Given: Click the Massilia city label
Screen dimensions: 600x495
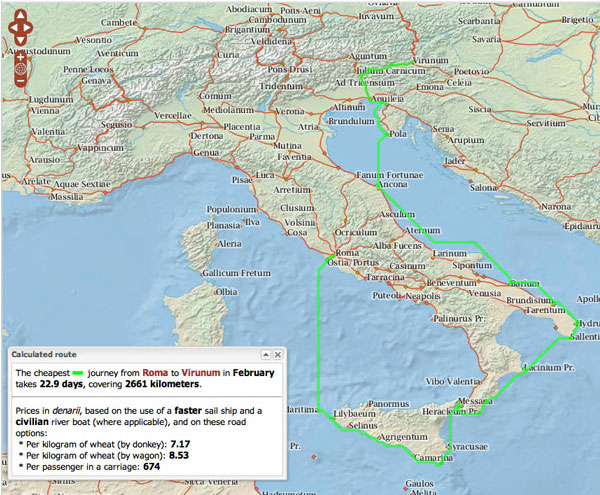Looking at the screenshot, I should coord(67,197).
